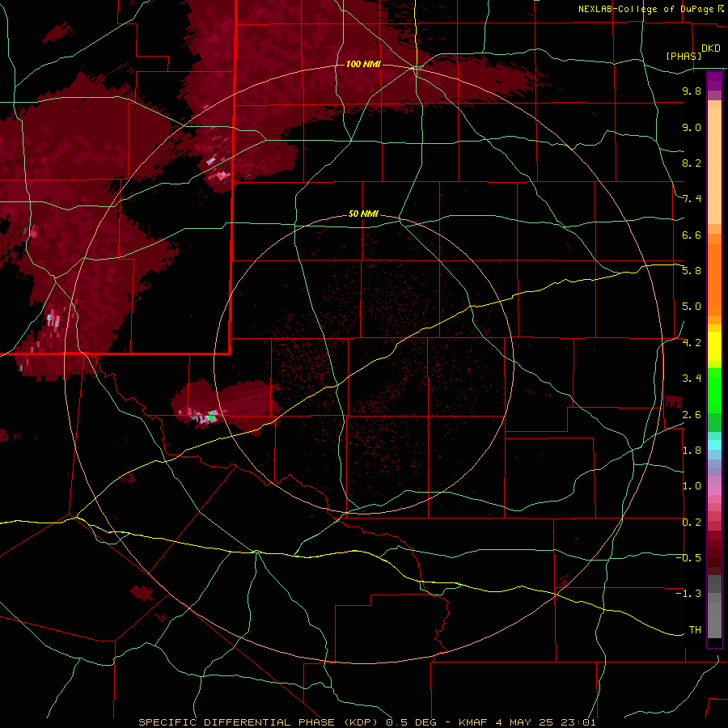Click the gray band at color bar bottom
Screen dimensions: 728x728
pyautogui.click(x=714, y=607)
